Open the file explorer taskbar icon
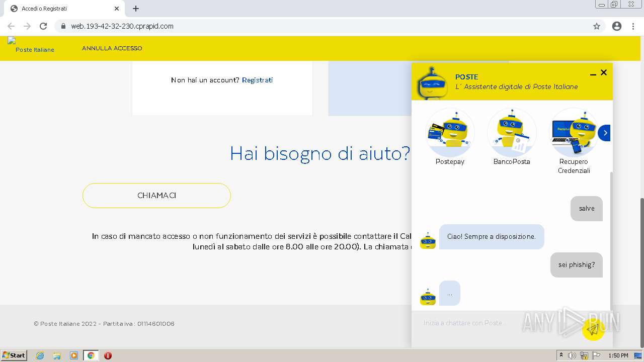Viewport: 644px width, 362px height. click(x=57, y=355)
